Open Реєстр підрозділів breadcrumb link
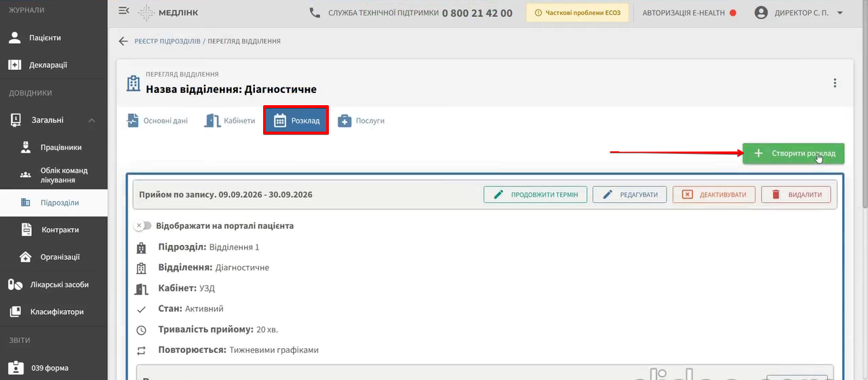The width and height of the screenshot is (868, 380). coord(167,41)
